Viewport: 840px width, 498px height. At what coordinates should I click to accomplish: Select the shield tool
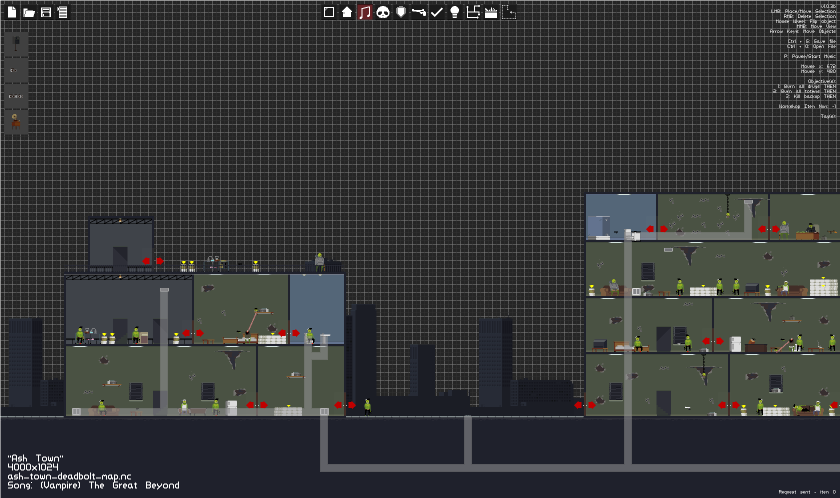[x=401, y=12]
